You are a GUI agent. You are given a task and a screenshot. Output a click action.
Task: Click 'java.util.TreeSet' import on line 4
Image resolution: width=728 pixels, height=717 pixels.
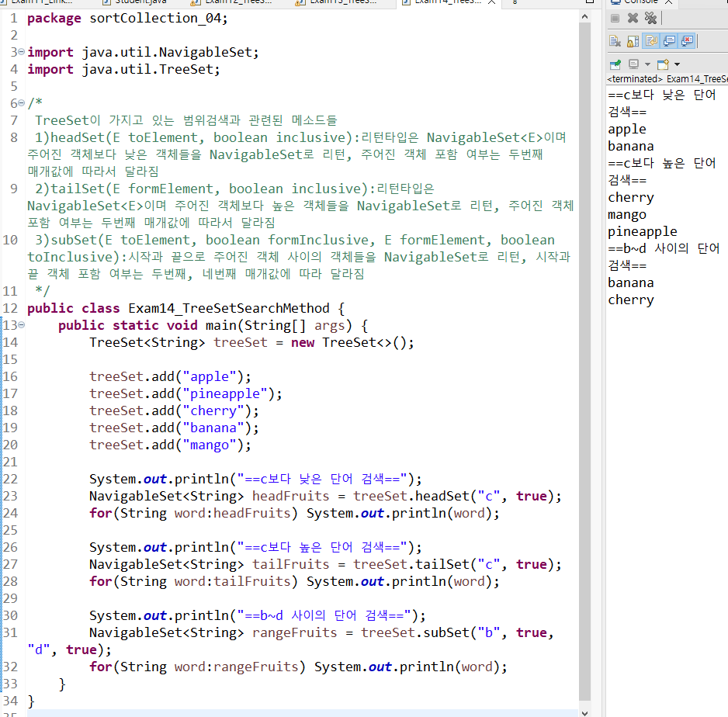pos(147,69)
